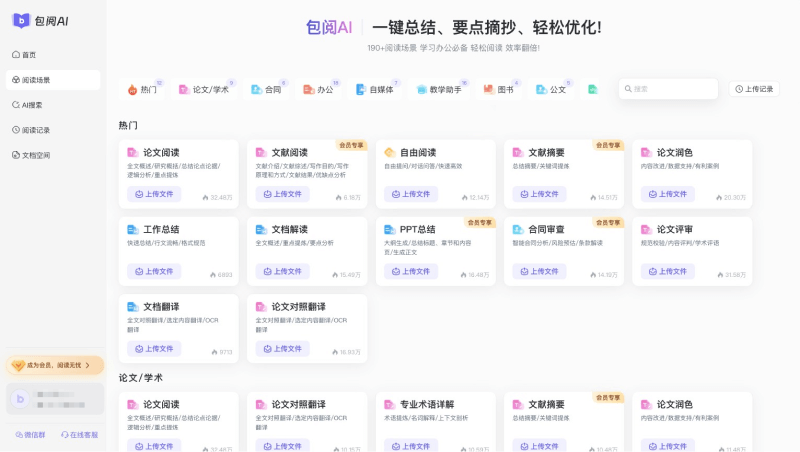800x452 pixels.
Task: Switch to the 自媒体 tab
Action: [375, 89]
